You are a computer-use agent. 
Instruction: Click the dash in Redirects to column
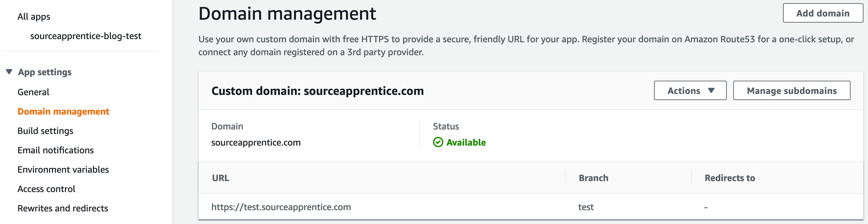(x=705, y=208)
